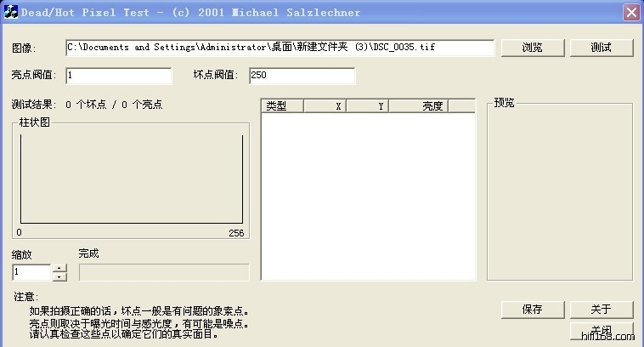Click the Y column header
Image resolution: width=644 pixels, height=347 pixels.
(x=368, y=106)
